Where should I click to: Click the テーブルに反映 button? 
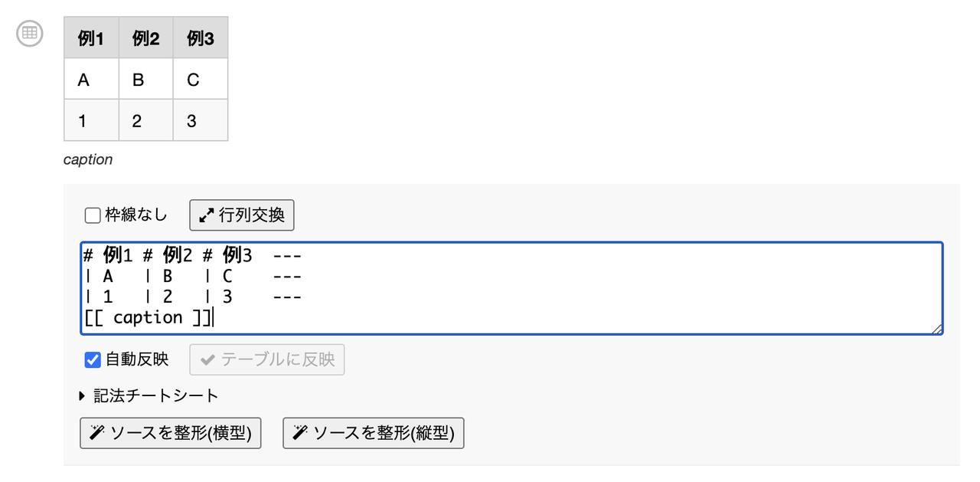[267, 359]
